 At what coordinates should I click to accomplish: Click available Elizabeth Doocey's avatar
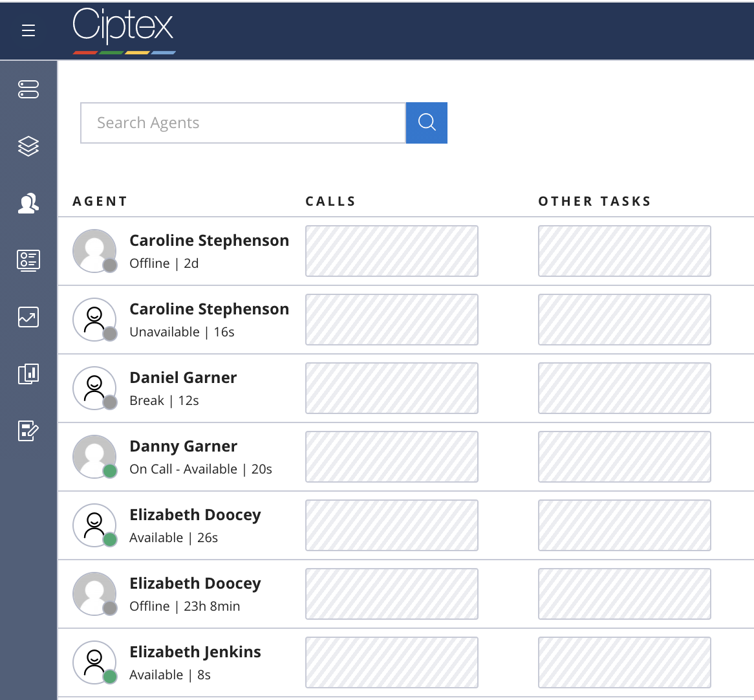click(94, 525)
